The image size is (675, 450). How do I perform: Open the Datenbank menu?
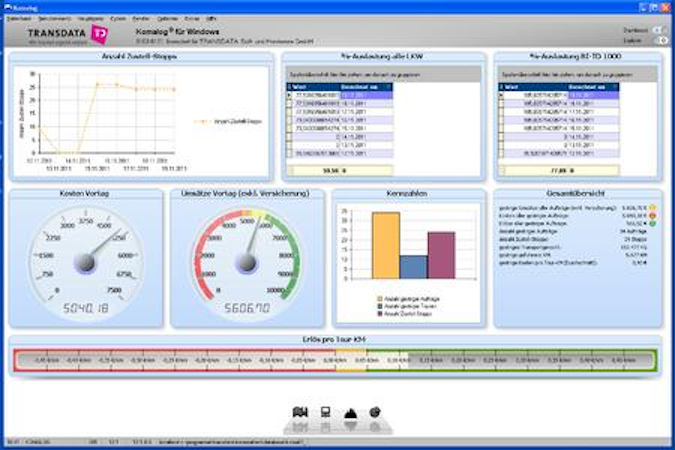[19, 19]
